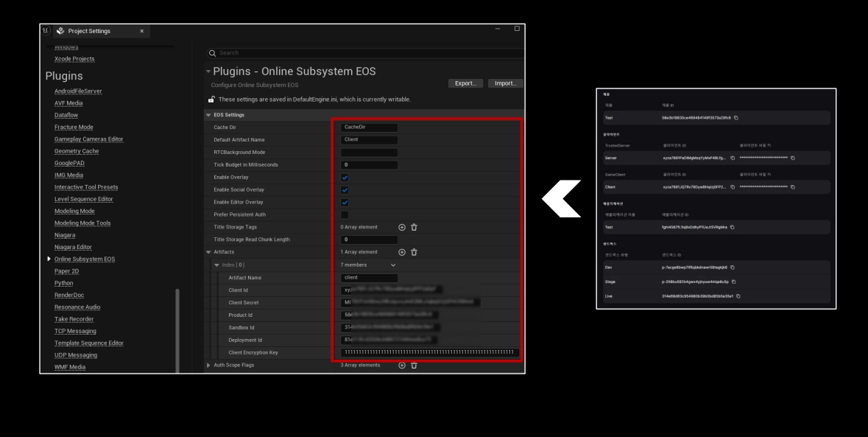Uncheck Enable Social Overlay
Image resolution: width=868 pixels, height=437 pixels.
345,190
